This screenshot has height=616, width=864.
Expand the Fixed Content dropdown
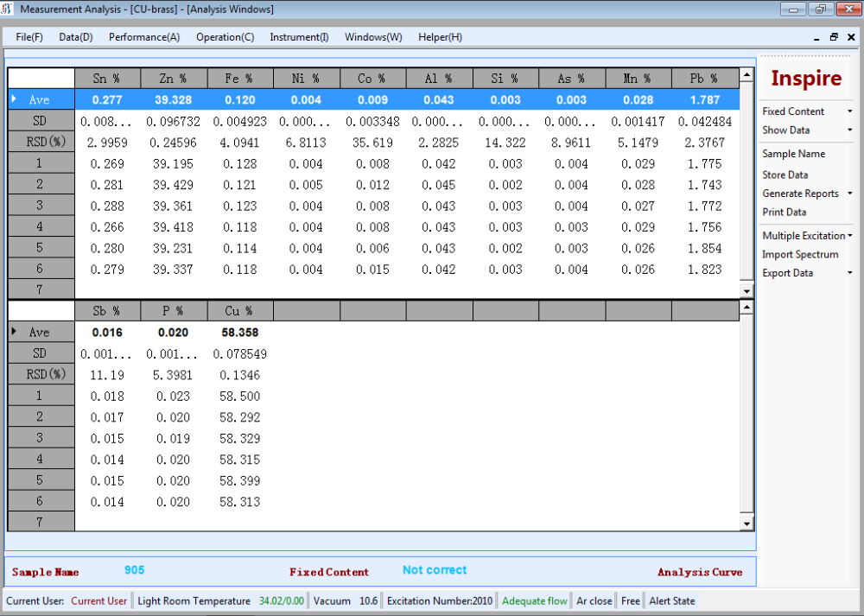point(849,111)
